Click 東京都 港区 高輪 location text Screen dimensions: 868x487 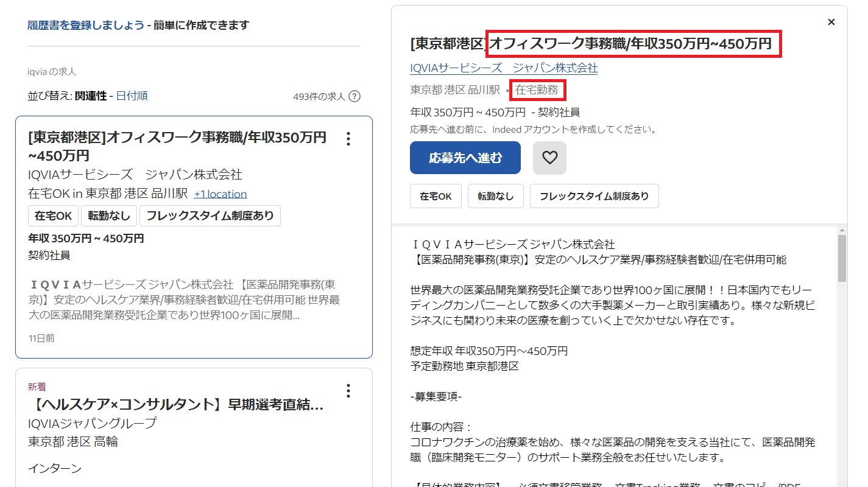click(73, 441)
